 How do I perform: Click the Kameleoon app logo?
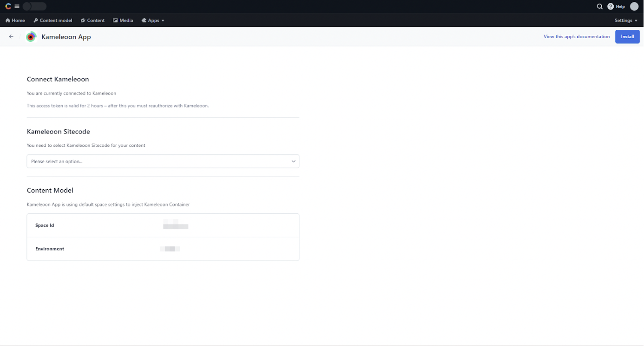coord(31,37)
